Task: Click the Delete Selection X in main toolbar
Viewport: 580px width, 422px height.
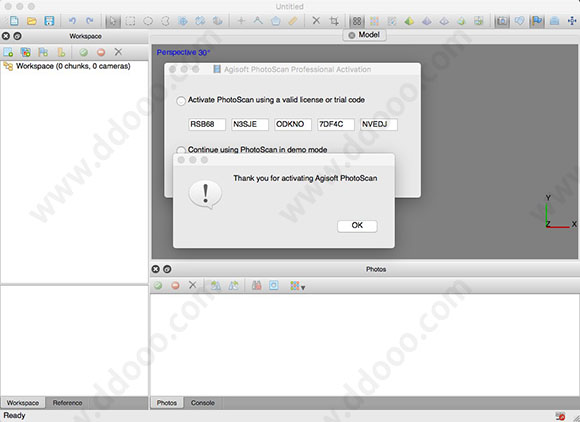Action: pyautogui.click(x=316, y=21)
